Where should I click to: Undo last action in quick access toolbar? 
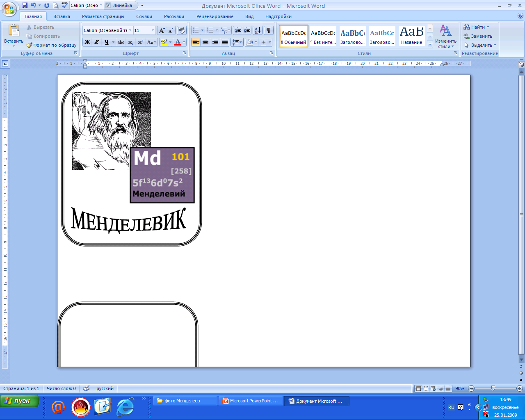pyautogui.click(x=34, y=5)
